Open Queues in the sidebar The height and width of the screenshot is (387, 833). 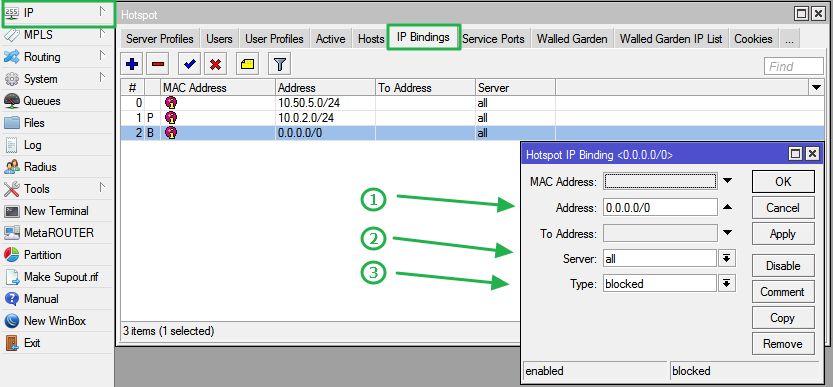[42, 101]
